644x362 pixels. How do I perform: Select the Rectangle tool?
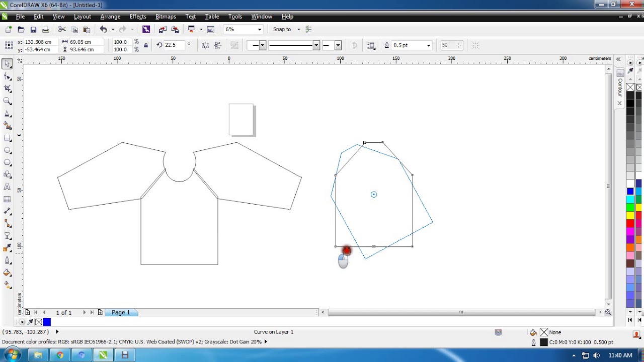(x=8, y=138)
